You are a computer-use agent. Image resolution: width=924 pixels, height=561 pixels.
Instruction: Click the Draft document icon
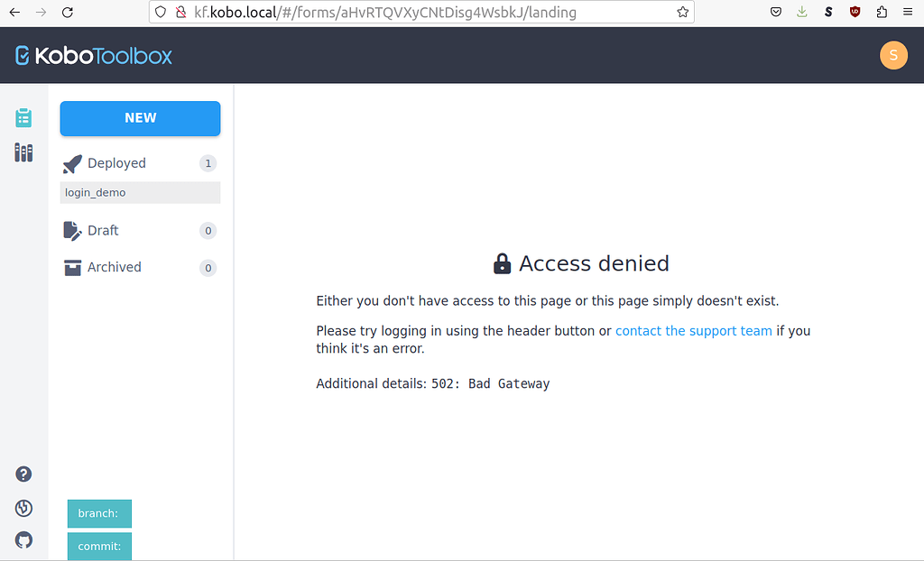(x=71, y=231)
